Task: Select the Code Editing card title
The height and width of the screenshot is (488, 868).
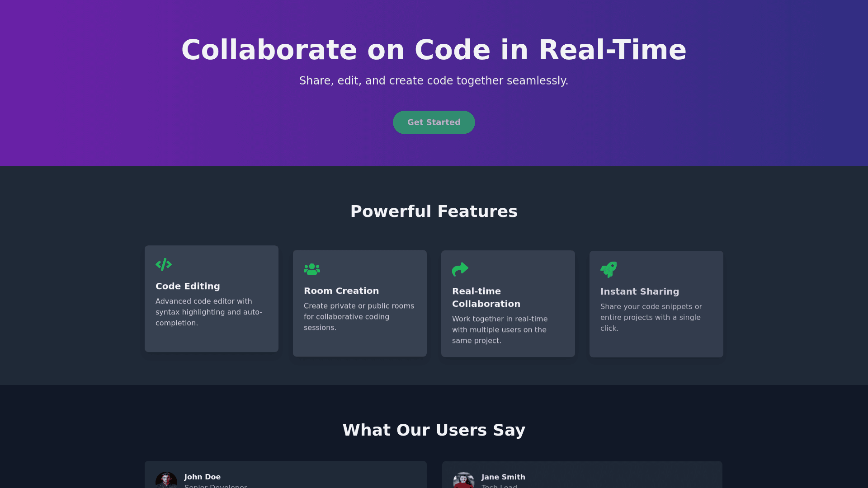Action: coord(188,286)
